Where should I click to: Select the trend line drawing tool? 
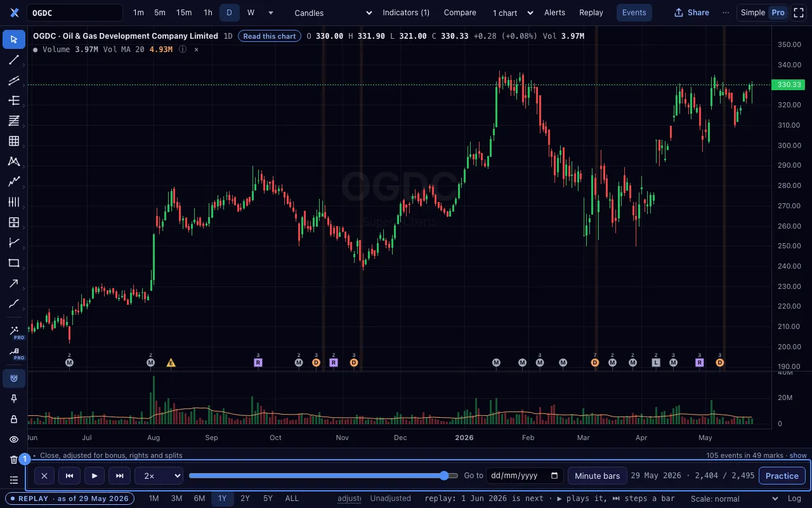14,60
